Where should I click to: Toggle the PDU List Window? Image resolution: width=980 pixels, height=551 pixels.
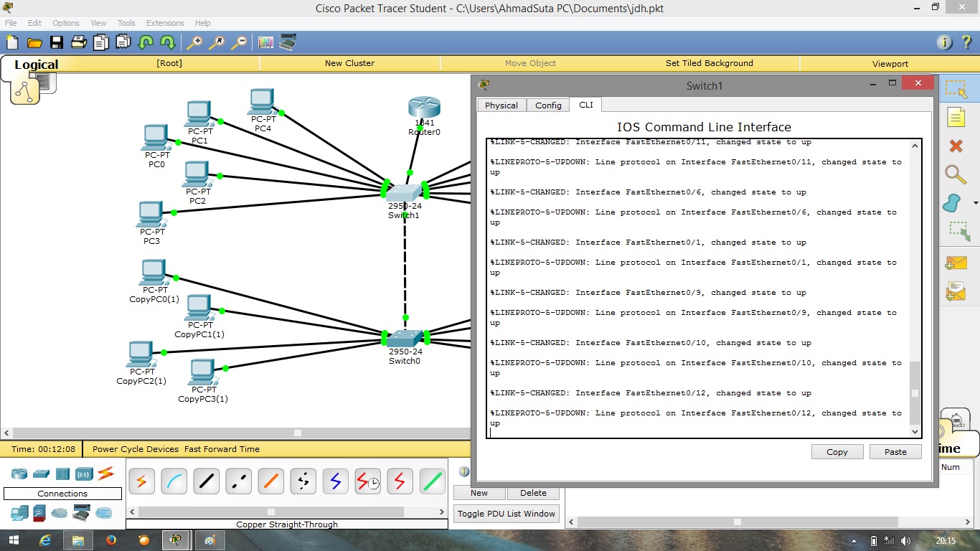click(x=506, y=513)
